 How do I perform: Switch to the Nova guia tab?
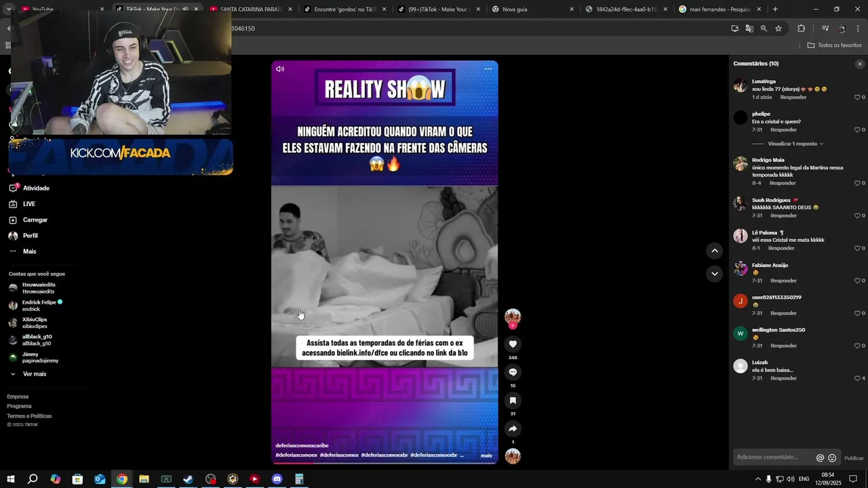click(533, 9)
